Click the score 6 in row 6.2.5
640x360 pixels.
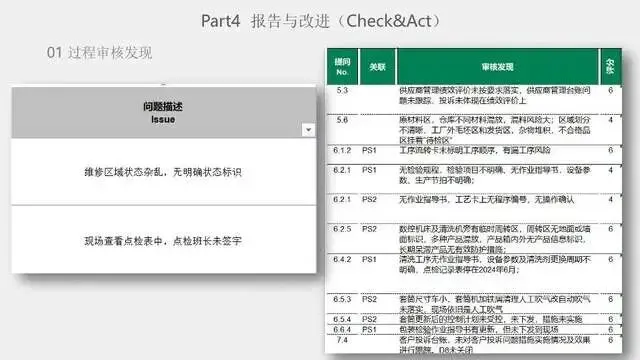pos(611,229)
